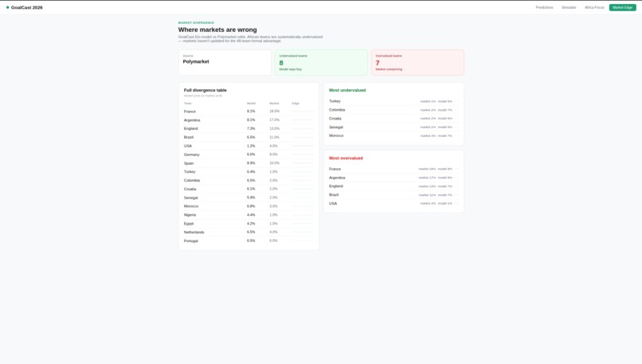Select Argentina in the Most overvalued list

coord(393,178)
